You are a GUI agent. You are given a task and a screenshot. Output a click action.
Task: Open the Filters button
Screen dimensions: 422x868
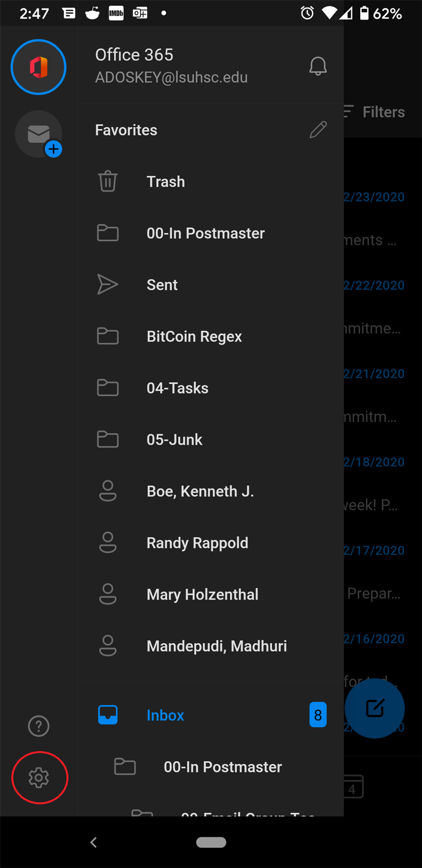coord(376,112)
